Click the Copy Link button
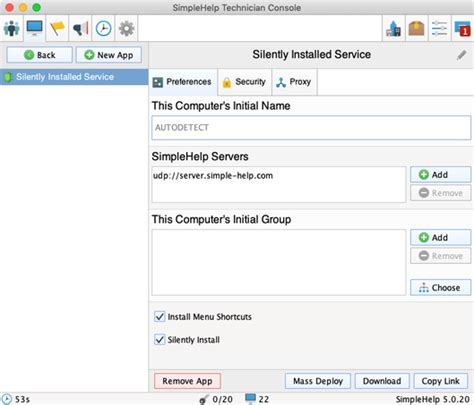This screenshot has width=474, height=405. [441, 381]
